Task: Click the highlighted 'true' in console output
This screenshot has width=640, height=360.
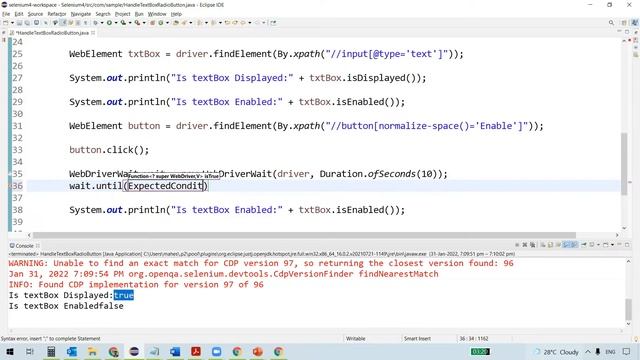Action: tap(124, 295)
